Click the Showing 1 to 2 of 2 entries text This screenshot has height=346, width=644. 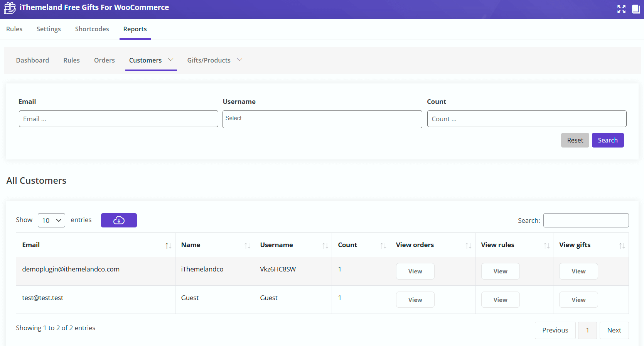56,328
